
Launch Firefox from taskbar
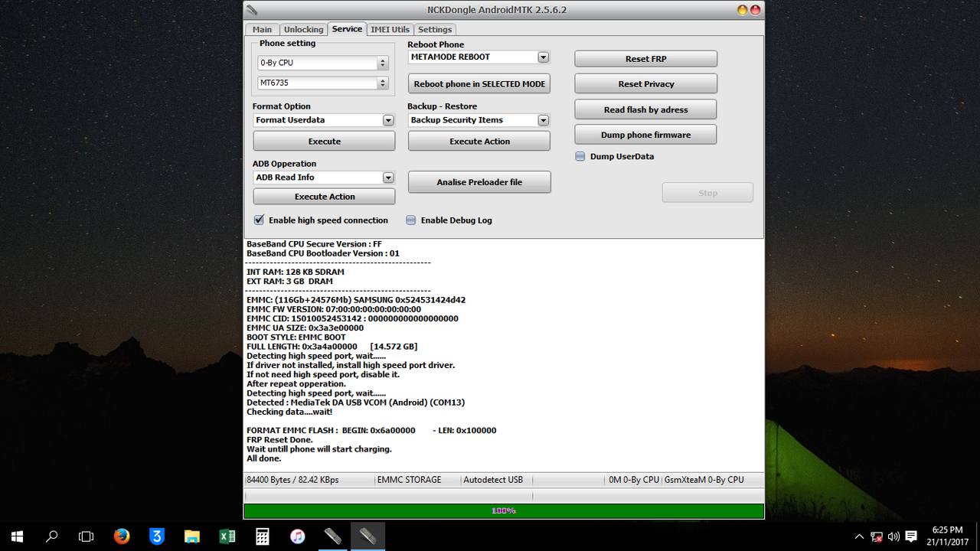122,536
